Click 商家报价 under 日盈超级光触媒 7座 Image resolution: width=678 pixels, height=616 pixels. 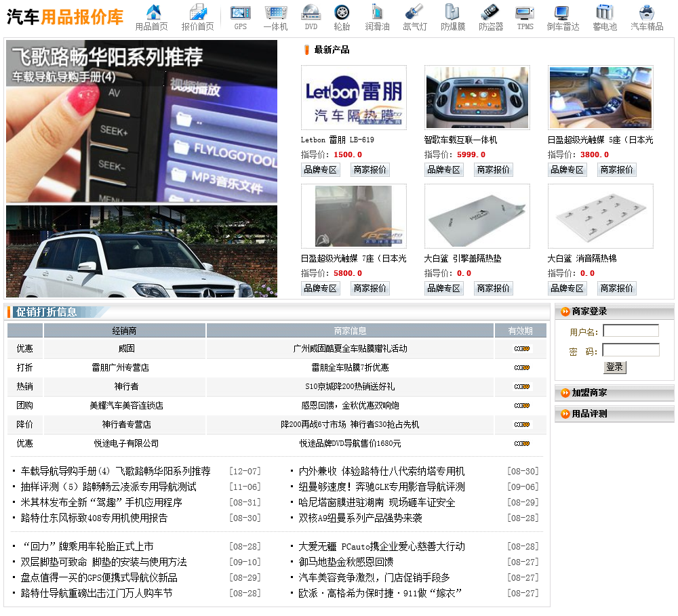(370, 288)
